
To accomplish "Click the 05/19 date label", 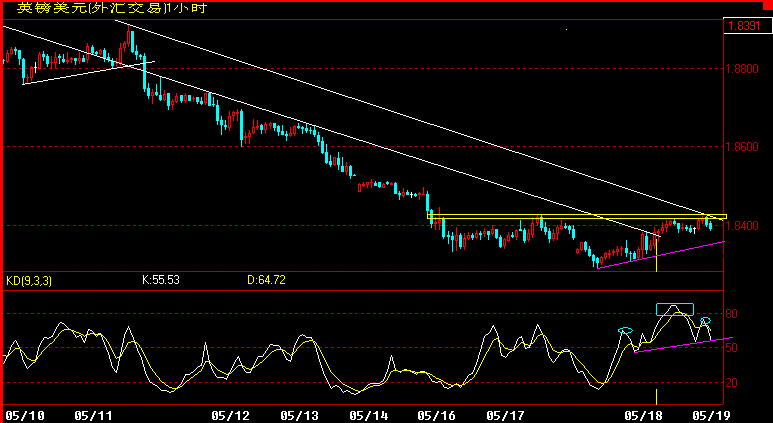I will tap(710, 416).
